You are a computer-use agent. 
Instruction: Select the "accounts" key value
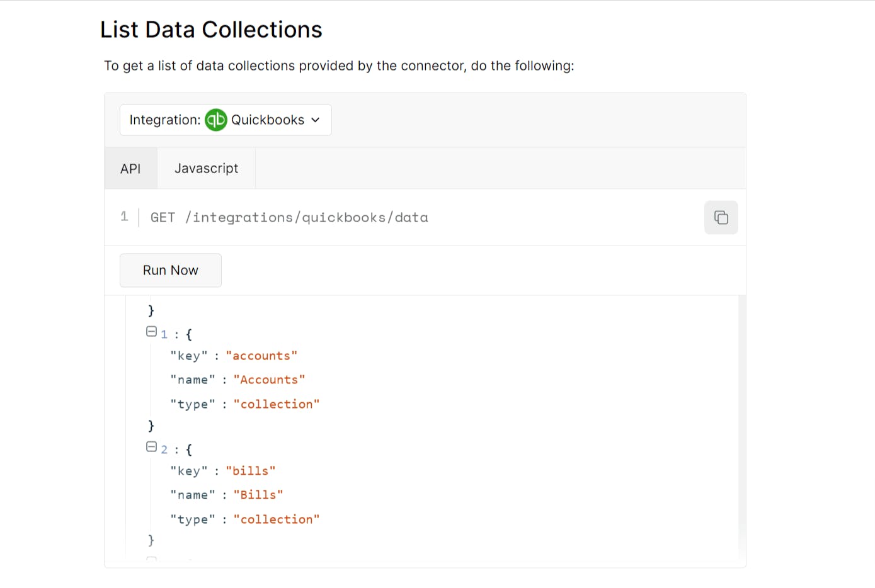(x=261, y=356)
